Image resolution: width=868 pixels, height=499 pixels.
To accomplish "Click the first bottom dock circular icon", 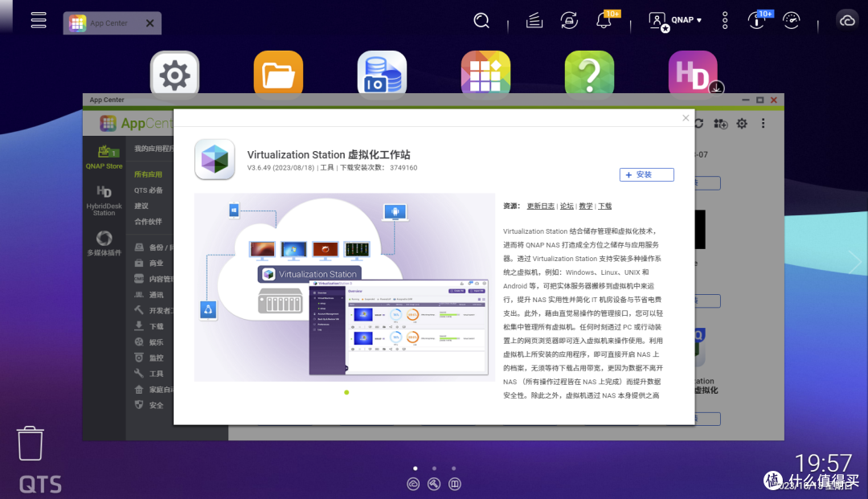I will 413,484.
